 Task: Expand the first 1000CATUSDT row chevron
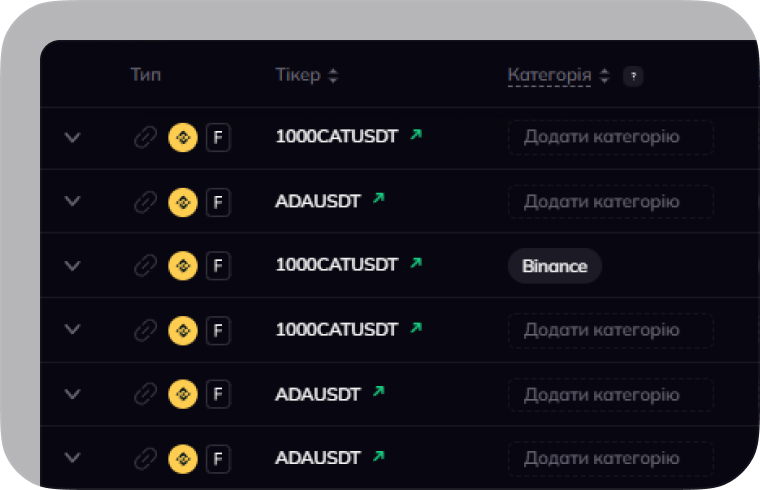pos(72,137)
